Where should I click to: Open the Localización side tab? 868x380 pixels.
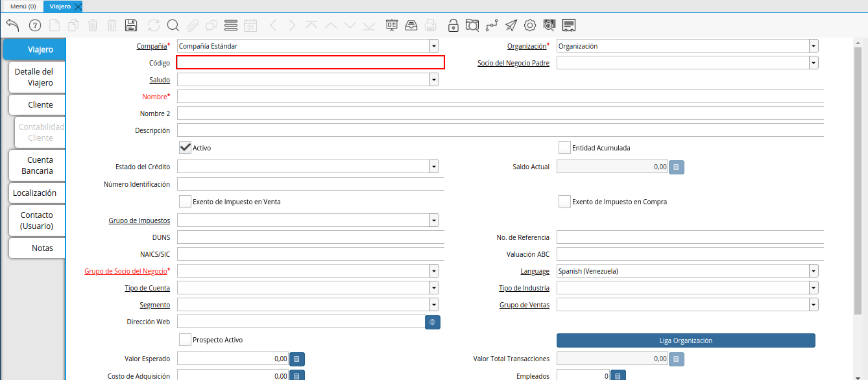tap(35, 193)
